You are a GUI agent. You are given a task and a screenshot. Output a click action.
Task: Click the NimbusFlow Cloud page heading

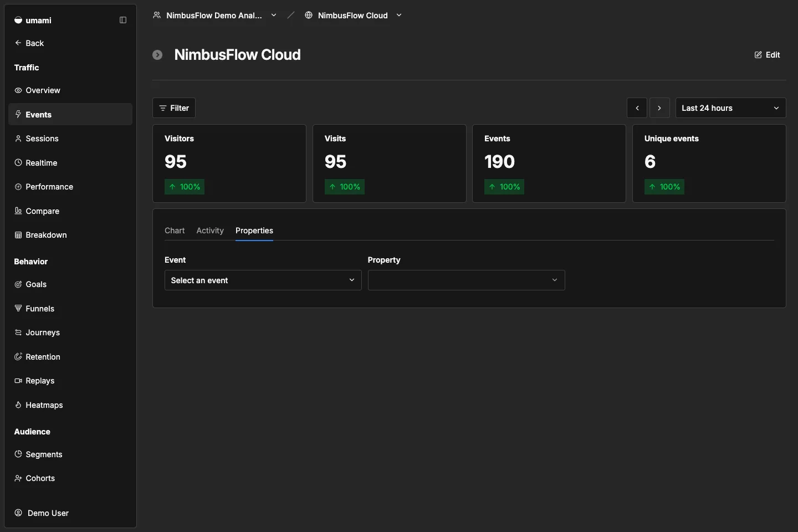click(x=237, y=55)
